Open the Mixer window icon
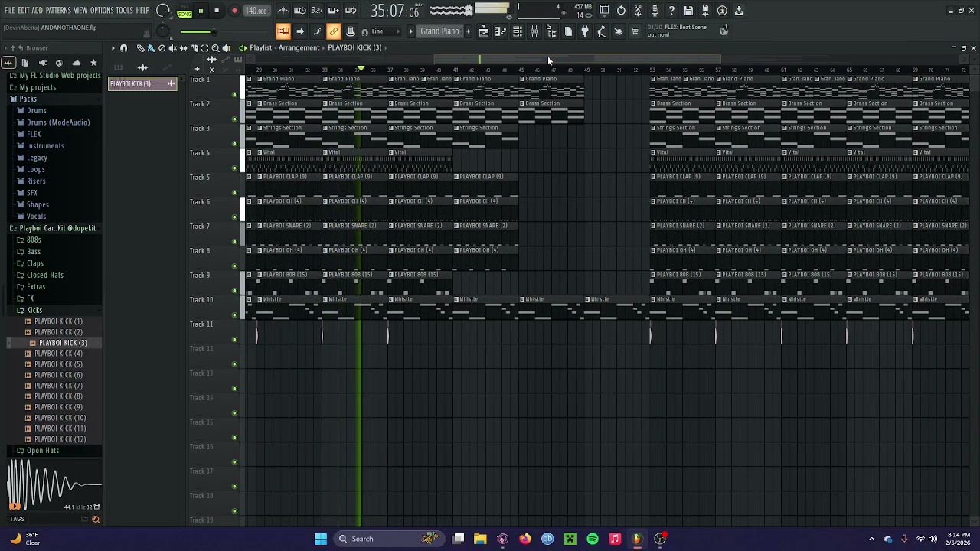980x551 pixels. point(534,31)
